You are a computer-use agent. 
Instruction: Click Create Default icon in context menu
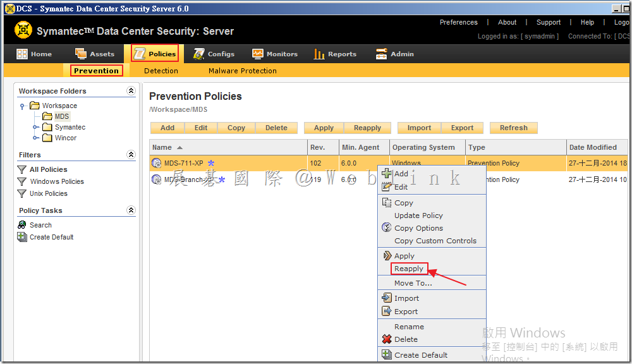387,355
